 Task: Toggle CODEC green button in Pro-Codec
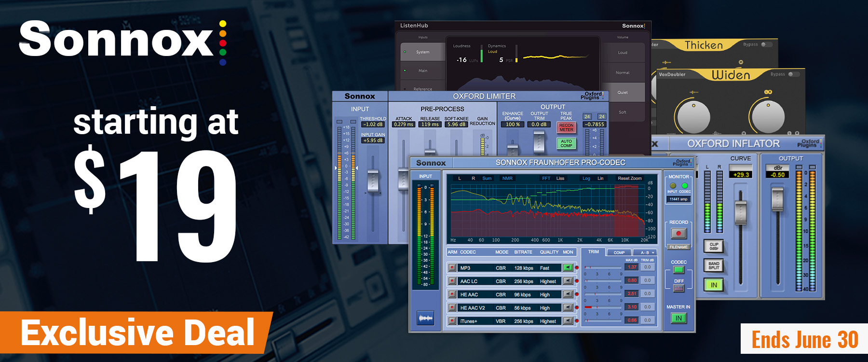678,270
